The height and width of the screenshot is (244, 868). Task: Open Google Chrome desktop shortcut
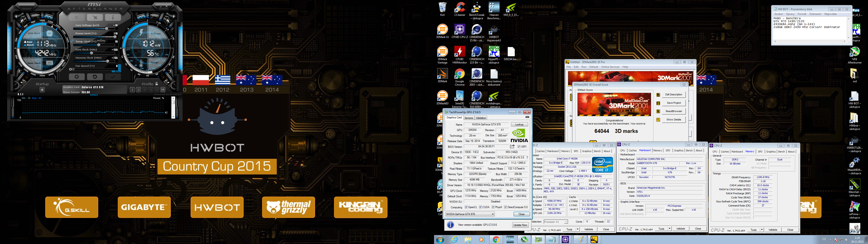click(x=460, y=77)
